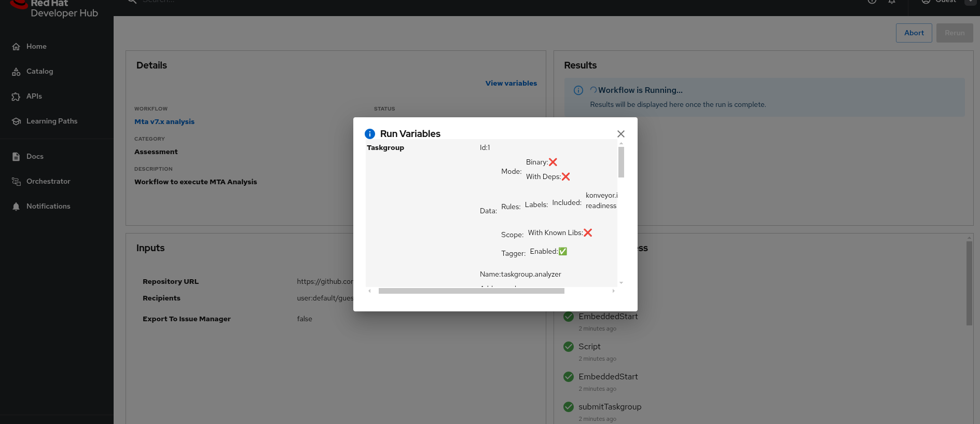The width and height of the screenshot is (980, 424).
Task: Click the Workflow to execute MTA Analysis description
Action: (196, 182)
